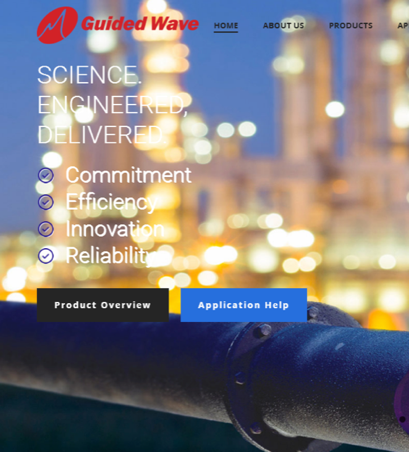Click the blue Application Help button

coord(244,305)
